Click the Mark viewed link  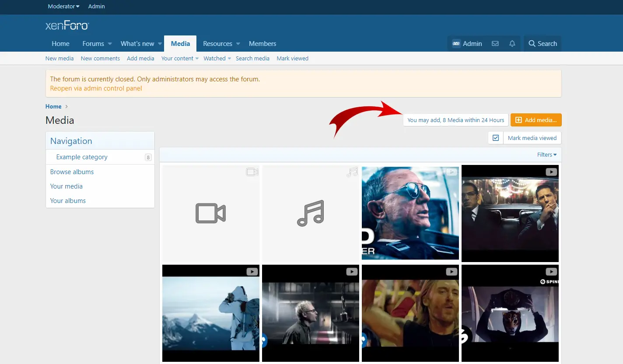click(292, 58)
